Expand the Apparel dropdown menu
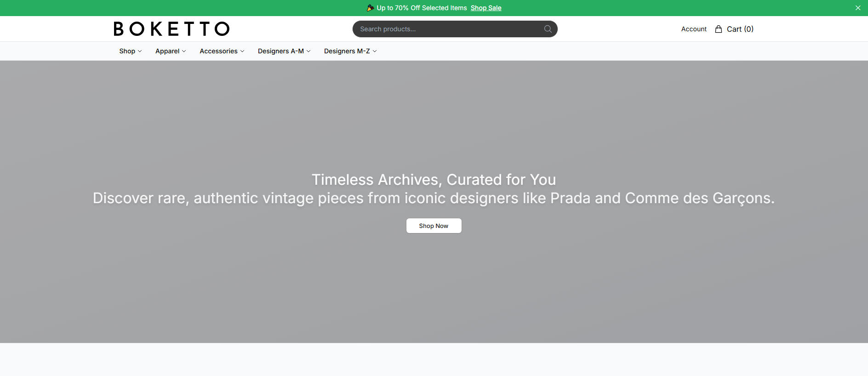This screenshot has width=868, height=376. (171, 51)
